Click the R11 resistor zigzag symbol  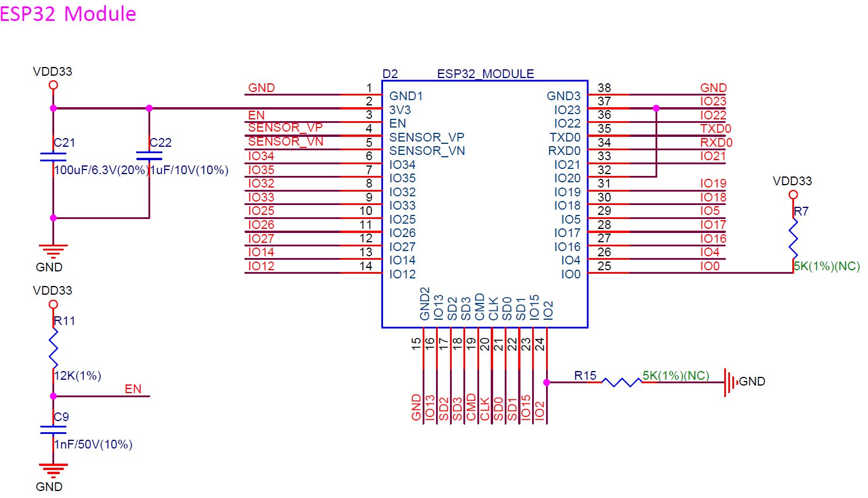pos(54,348)
